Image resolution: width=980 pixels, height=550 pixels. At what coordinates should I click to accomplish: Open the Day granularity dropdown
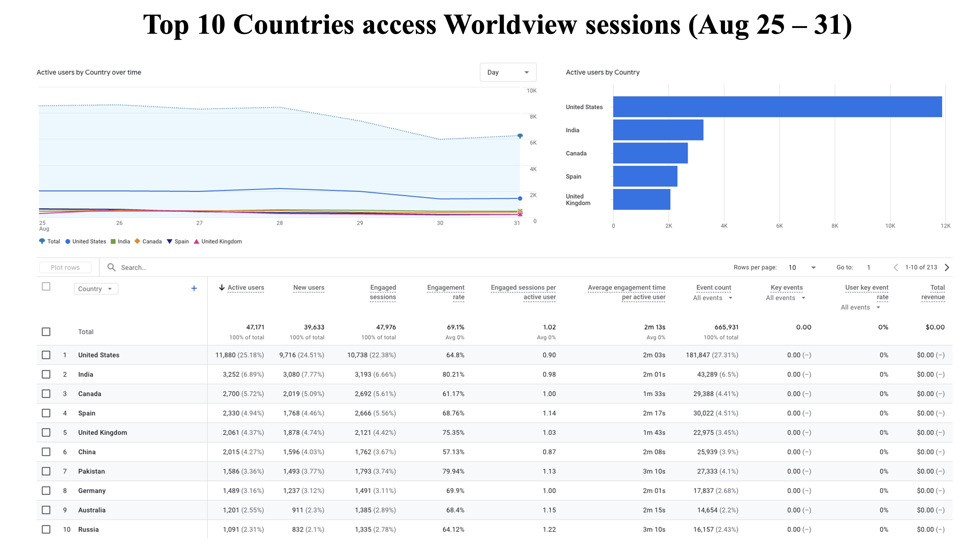pyautogui.click(x=508, y=72)
